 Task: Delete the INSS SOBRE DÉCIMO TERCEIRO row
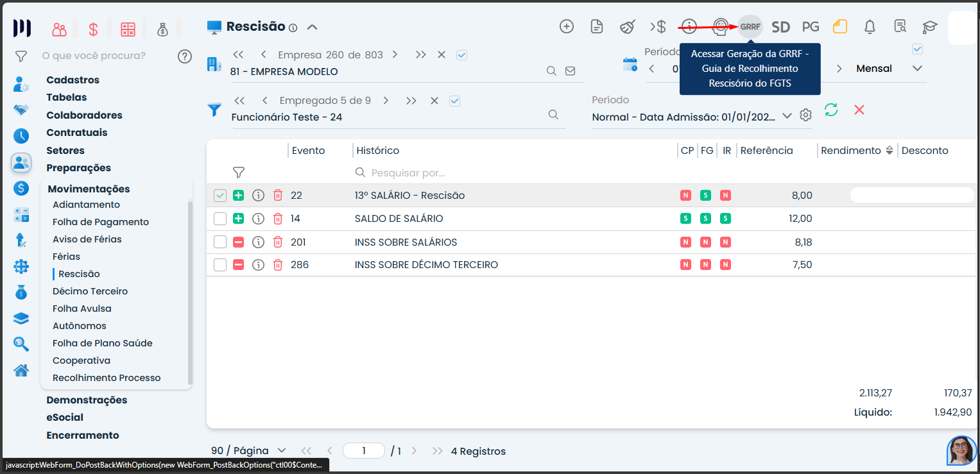point(278,265)
